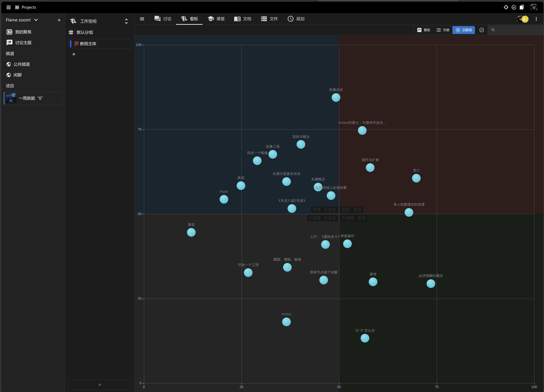Click the search magnifier icon
Screen dimensions: 544x392
[x=493, y=30]
